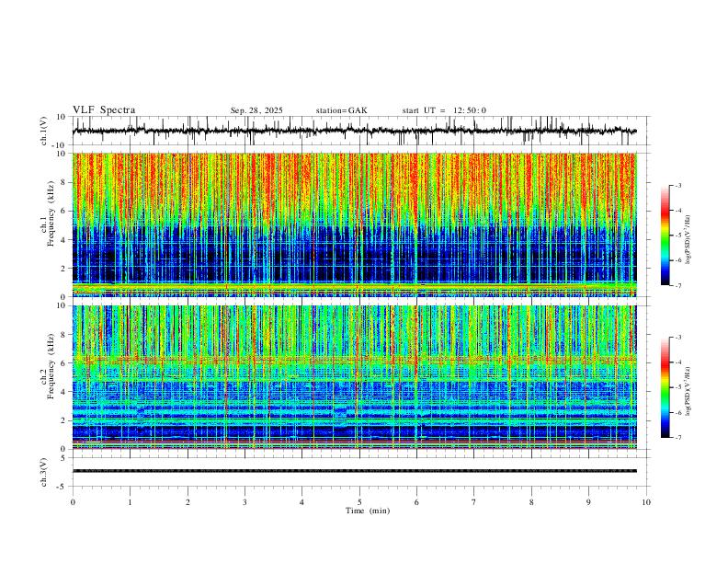Click the log(PSD) label beside ch.2 color bar
The height and width of the screenshot is (563, 728).
pos(688,392)
